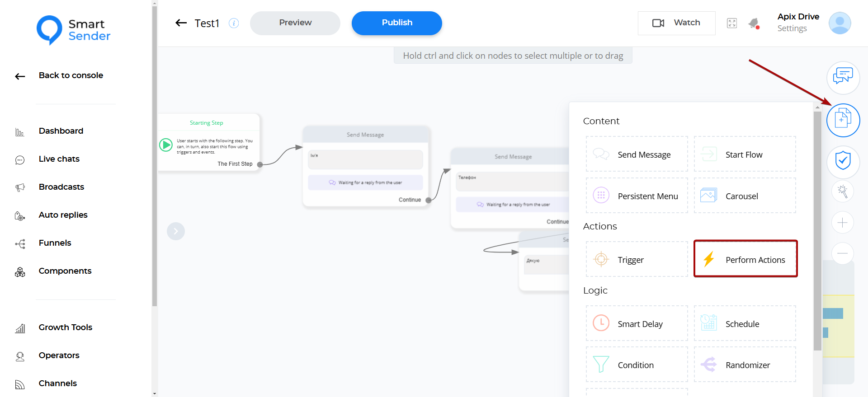
Task: Click sidebar scrollbar down arrow
Action: coord(155,393)
